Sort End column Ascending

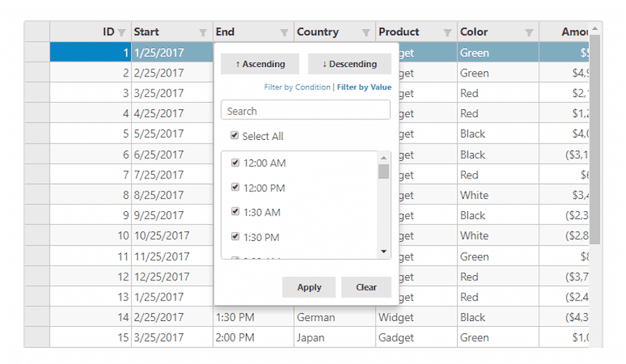(x=260, y=64)
